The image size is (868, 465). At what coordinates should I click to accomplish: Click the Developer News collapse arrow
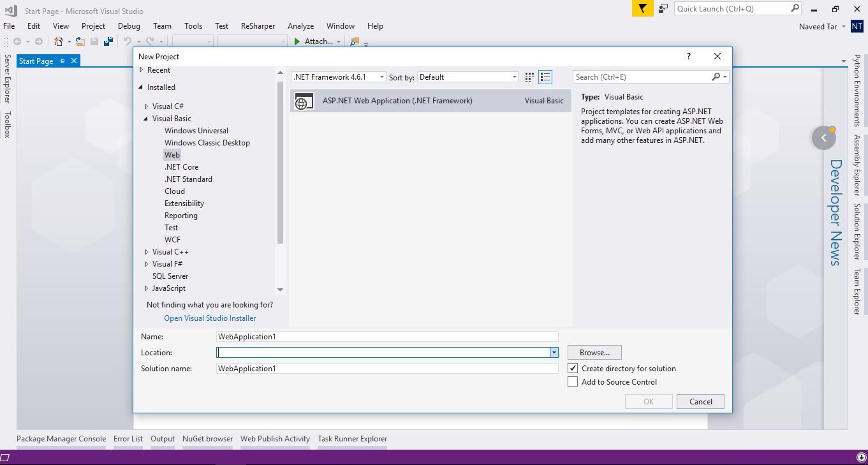pos(824,138)
